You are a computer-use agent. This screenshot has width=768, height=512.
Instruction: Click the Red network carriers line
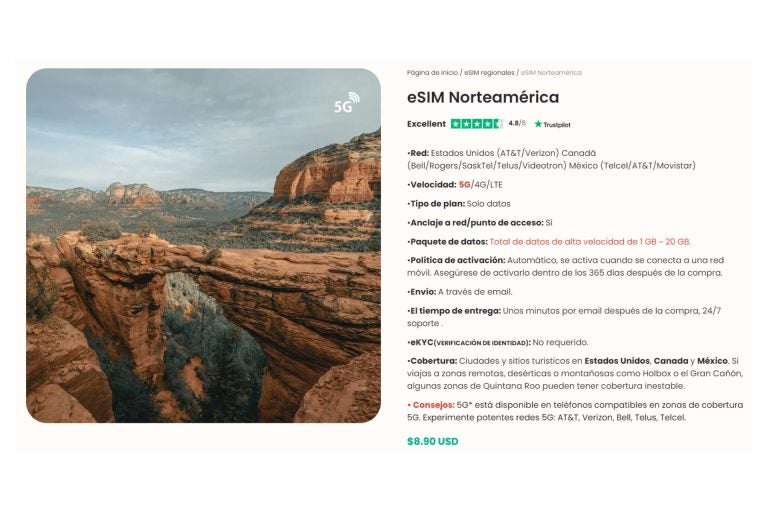tap(551, 159)
